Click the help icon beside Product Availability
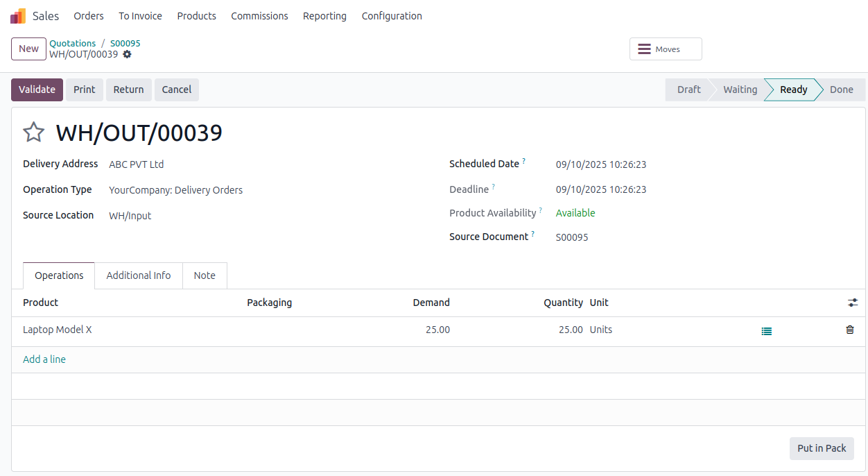 [x=541, y=208]
